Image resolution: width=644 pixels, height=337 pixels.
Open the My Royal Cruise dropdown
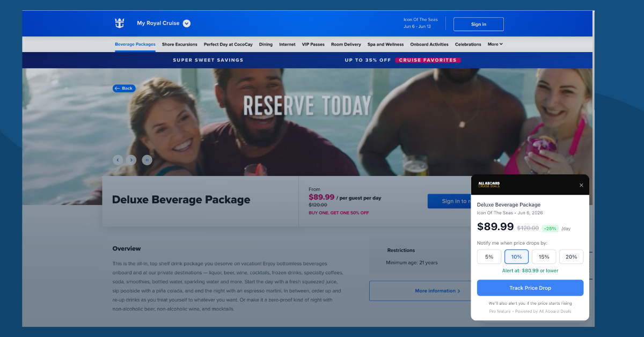(186, 23)
